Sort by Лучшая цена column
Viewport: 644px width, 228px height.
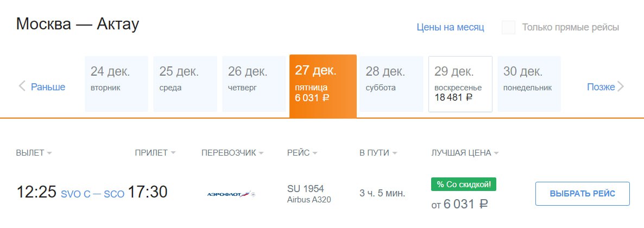pos(465,153)
